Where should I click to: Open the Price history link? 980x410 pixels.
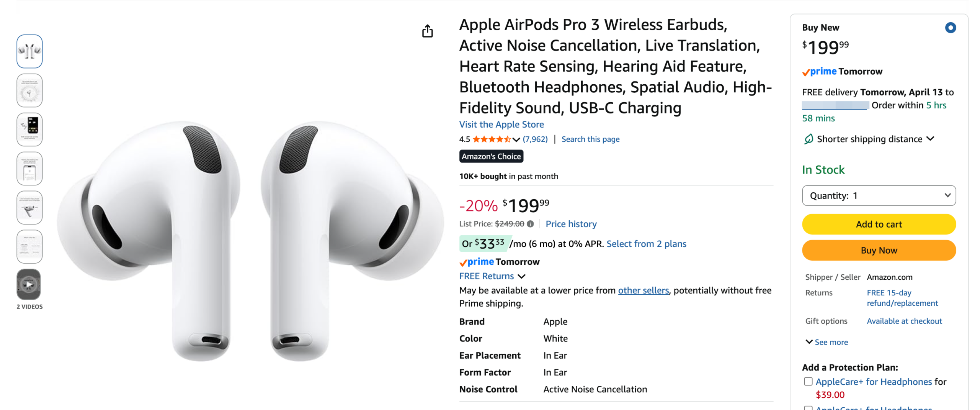click(571, 224)
